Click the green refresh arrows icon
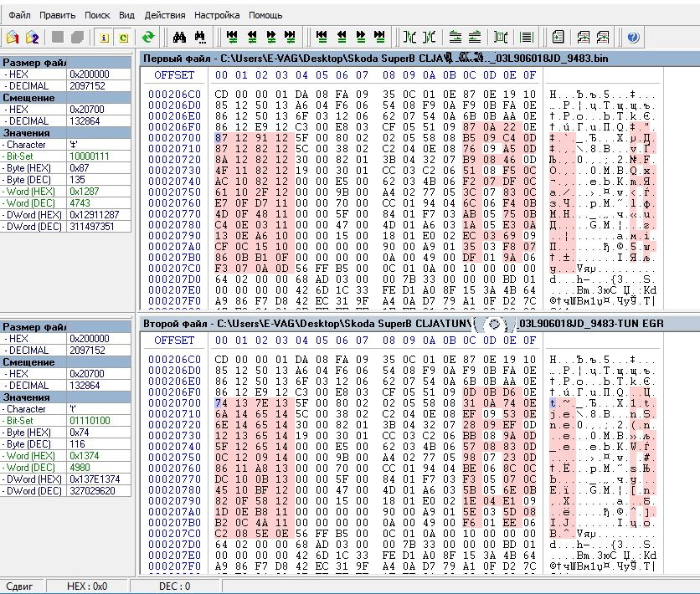The width and height of the screenshot is (700, 594). coord(148,37)
